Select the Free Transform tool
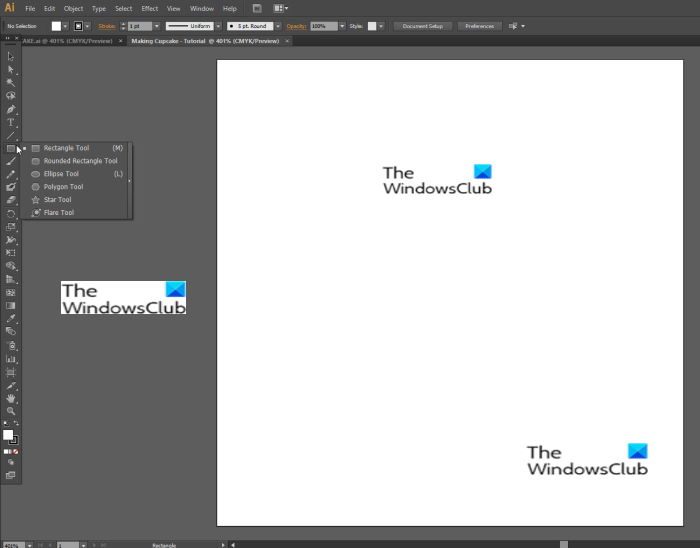700x548 pixels. click(x=11, y=253)
